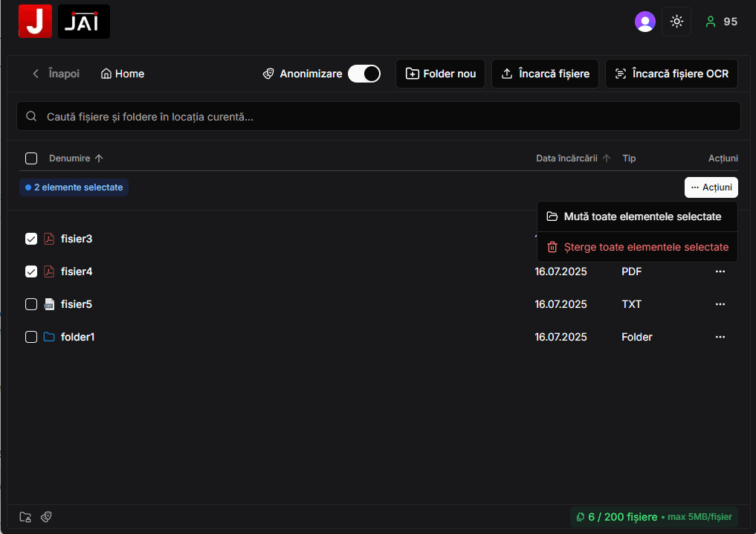Click the Încarcă fișiere OCR button
Screen dimensions: 756x534
[671, 74]
